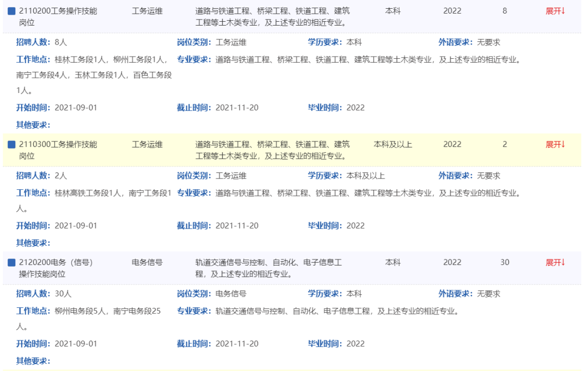Image resolution: width=588 pixels, height=371 pixels.
Task: Collapse 展开 for 2120200电务(信号) row
Action: 555,263
